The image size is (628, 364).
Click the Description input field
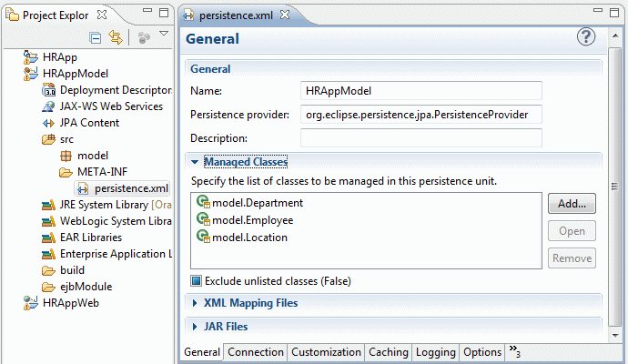click(420, 138)
